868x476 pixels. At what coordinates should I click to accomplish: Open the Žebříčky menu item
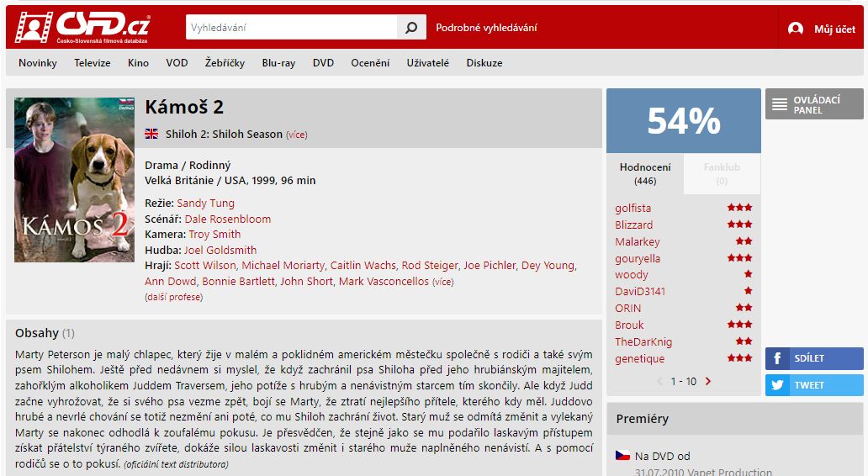point(225,62)
